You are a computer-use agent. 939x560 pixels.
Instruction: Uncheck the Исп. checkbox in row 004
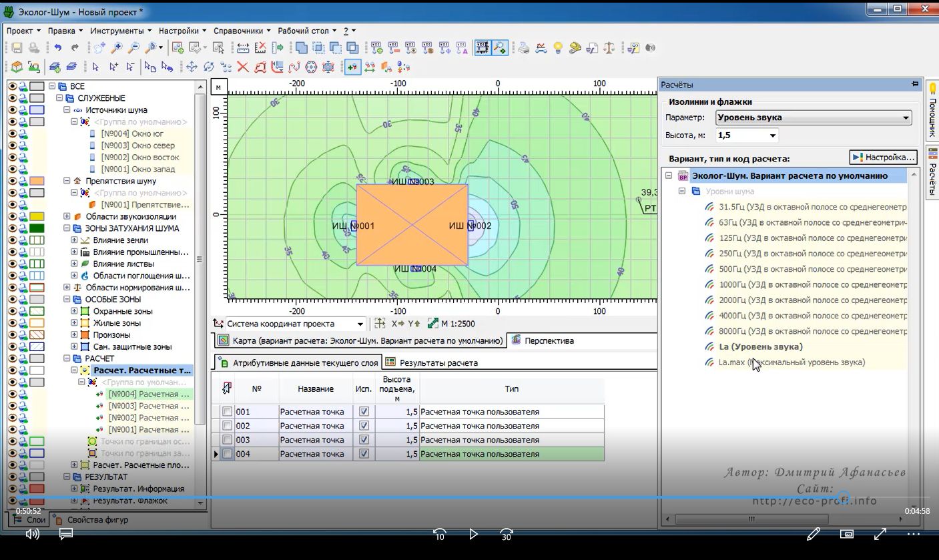364,454
